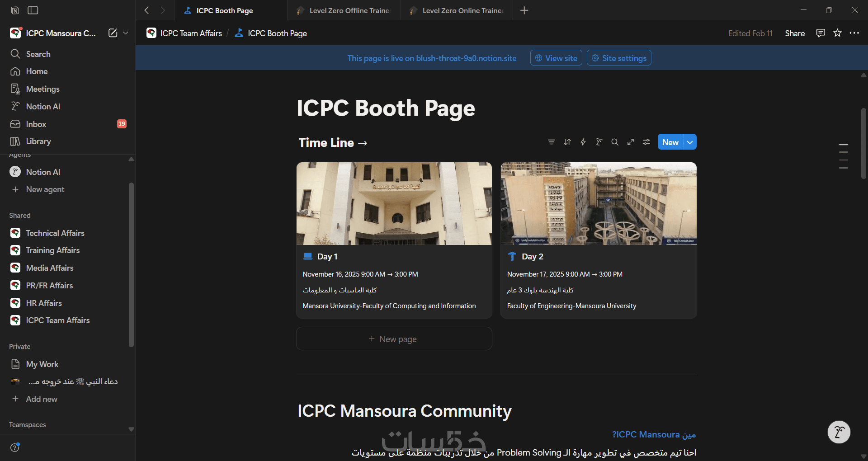
Task: Open Search in the sidebar
Action: [x=68, y=54]
